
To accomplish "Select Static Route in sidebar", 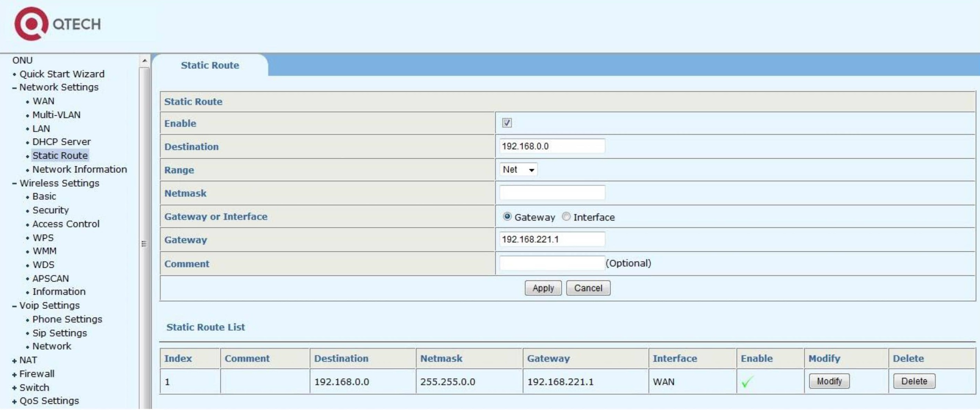I will 60,156.
